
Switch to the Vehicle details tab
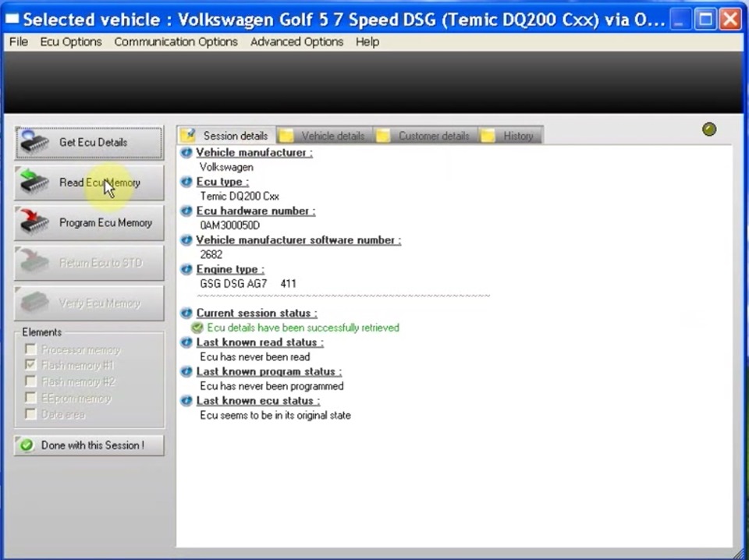(x=325, y=136)
